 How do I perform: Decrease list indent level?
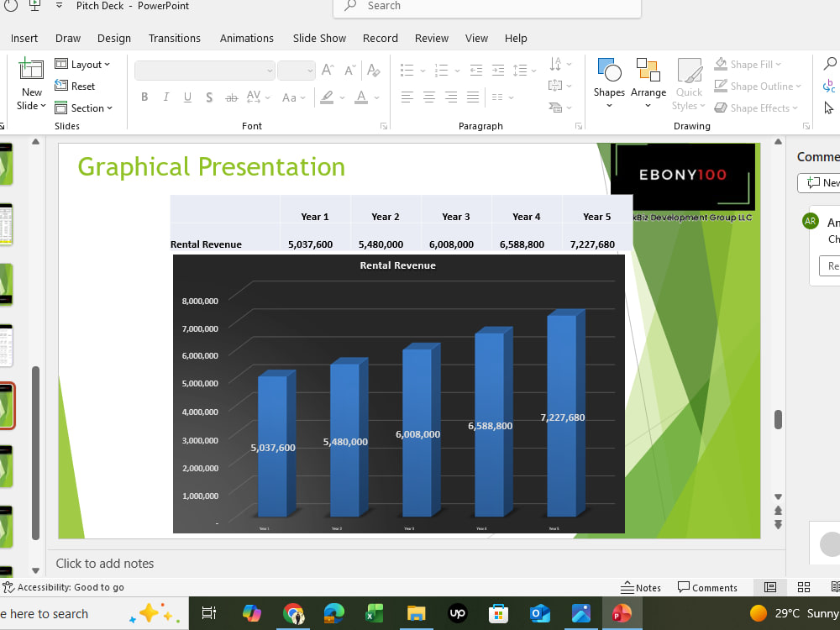(475, 71)
